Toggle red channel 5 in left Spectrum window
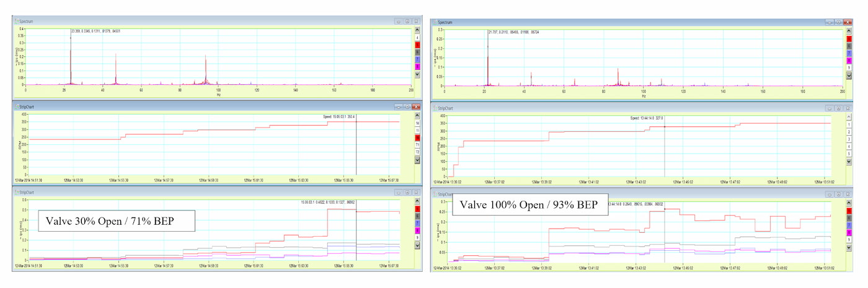 click(x=417, y=45)
